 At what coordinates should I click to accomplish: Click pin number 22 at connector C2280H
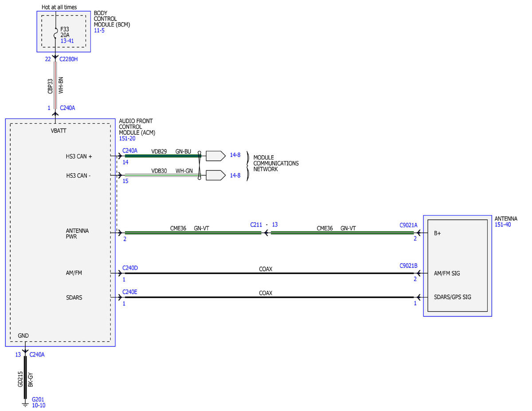coord(48,59)
